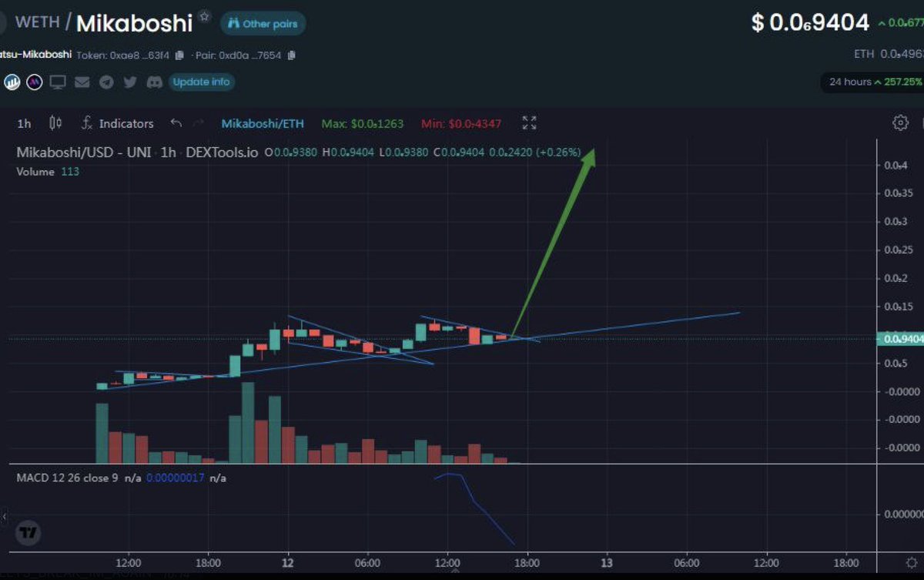The width and height of the screenshot is (924, 580).
Task: Click the 12:00 label left of 18:00 on time axis
Action: point(128,562)
